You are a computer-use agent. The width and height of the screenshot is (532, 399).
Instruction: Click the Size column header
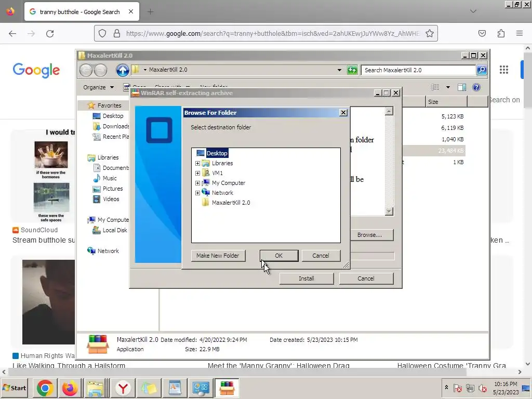(446, 102)
